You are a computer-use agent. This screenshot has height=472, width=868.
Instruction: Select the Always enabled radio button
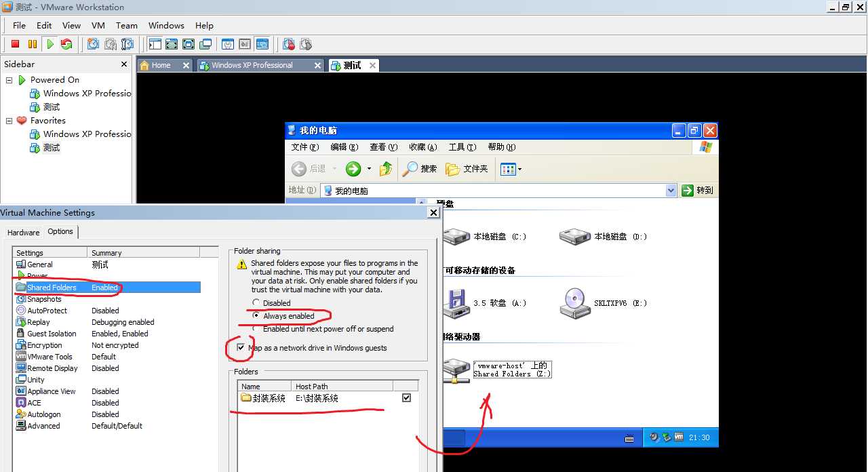pyautogui.click(x=256, y=316)
